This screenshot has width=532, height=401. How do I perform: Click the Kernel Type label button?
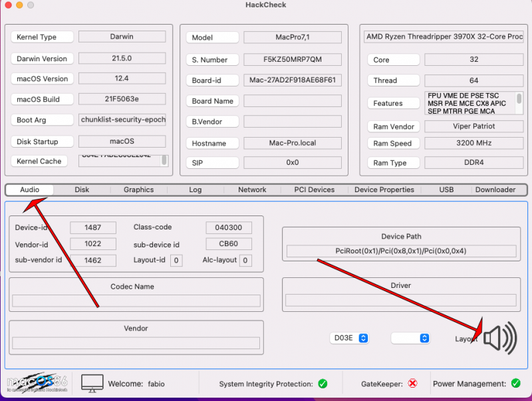(x=43, y=37)
